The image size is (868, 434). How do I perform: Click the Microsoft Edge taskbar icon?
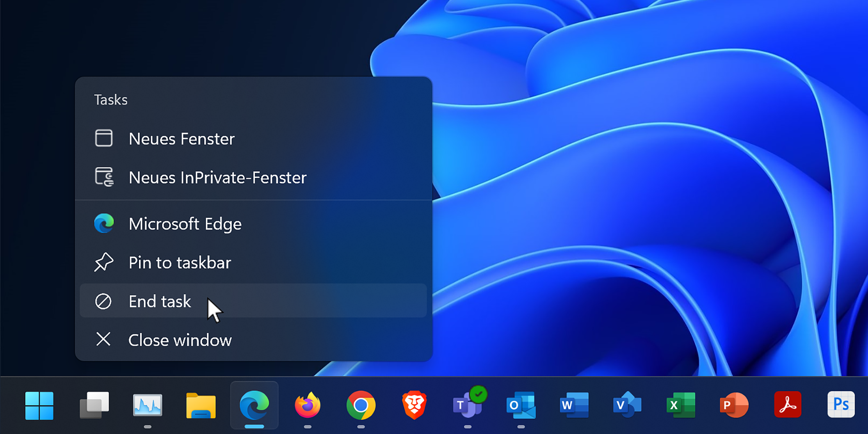pos(254,405)
